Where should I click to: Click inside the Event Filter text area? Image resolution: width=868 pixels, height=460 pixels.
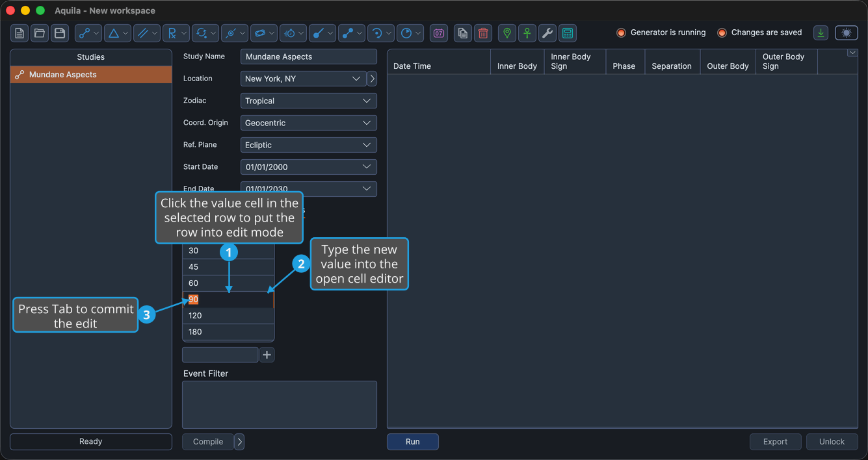point(280,405)
